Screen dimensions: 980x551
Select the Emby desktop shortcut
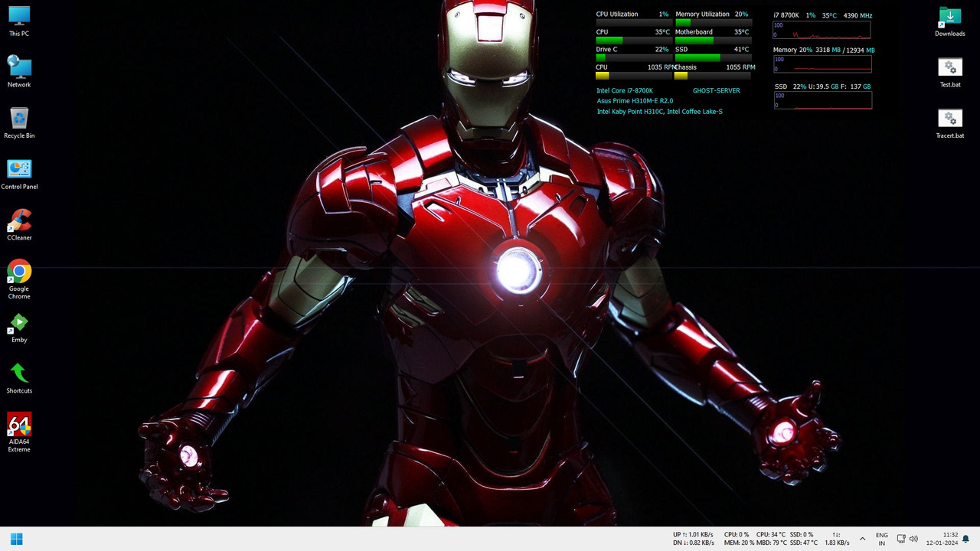(x=19, y=328)
